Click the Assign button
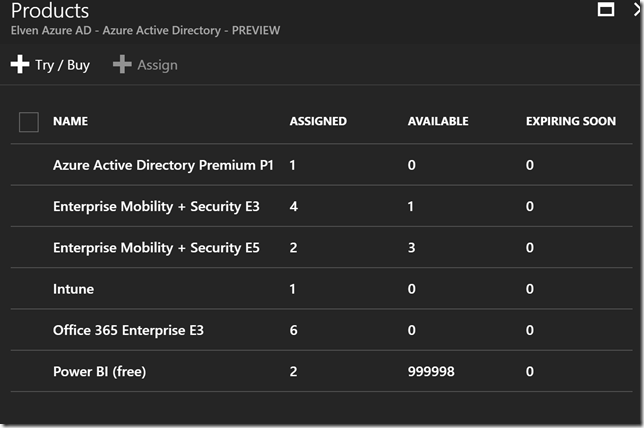Viewport: 644px width, 428px height. [145, 65]
